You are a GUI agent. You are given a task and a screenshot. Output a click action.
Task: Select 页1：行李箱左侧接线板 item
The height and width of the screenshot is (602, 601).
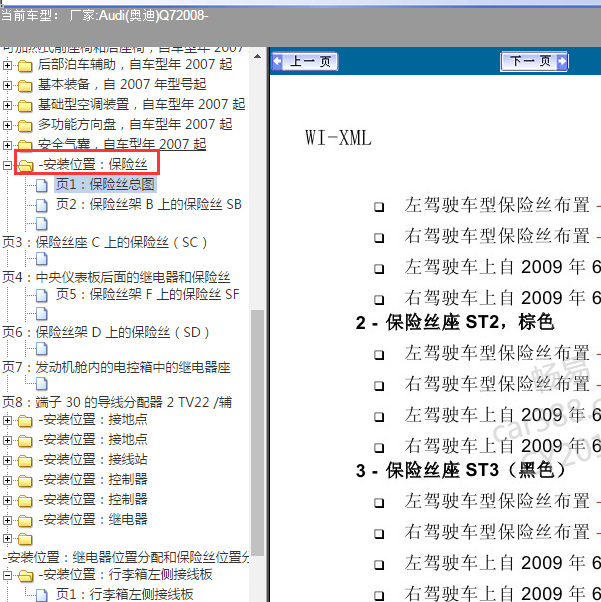[124, 594]
